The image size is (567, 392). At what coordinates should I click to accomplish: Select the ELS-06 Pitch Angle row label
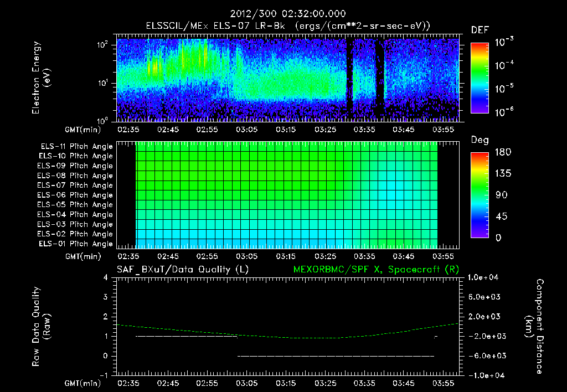[75, 195]
